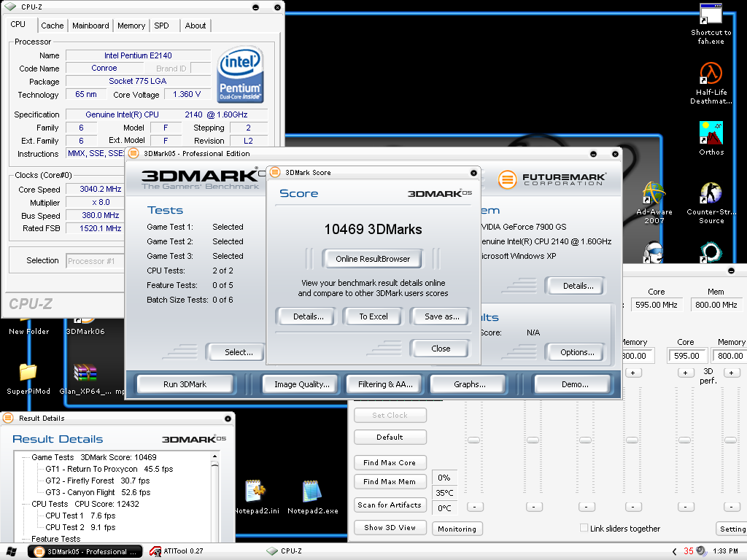Viewport: 747px width, 560px height.
Task: Open the SuperPiMod folder icon
Action: tap(28, 378)
